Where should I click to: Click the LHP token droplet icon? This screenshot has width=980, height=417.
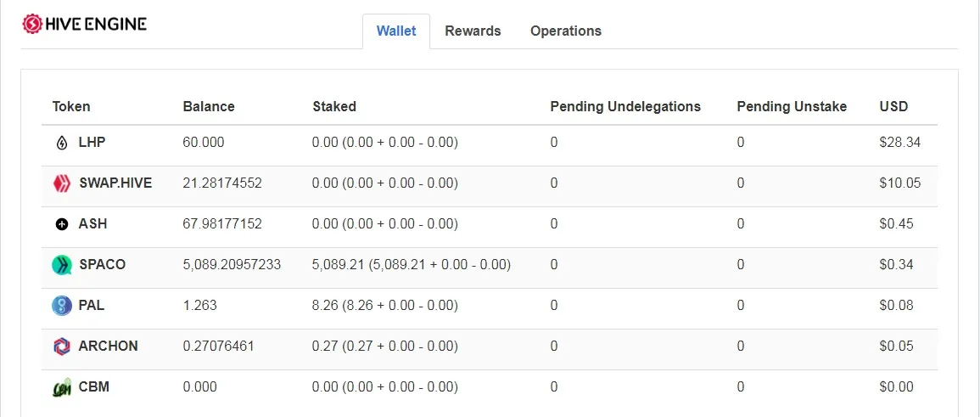point(61,144)
